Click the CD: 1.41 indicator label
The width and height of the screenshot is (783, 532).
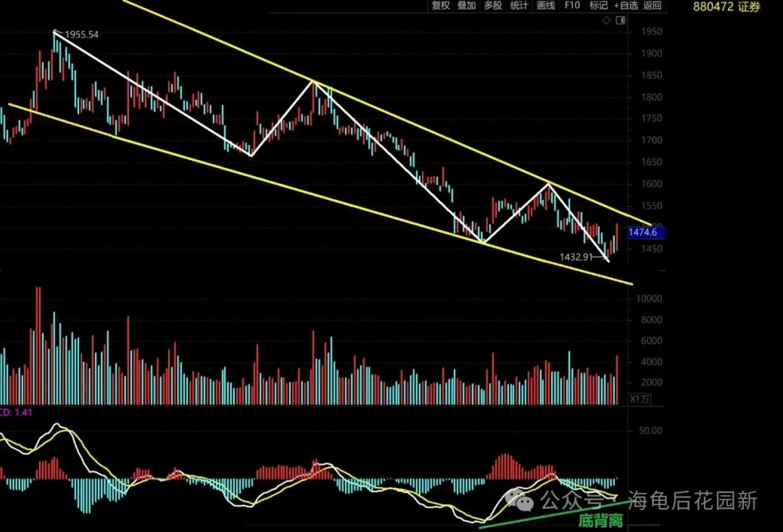pos(16,412)
